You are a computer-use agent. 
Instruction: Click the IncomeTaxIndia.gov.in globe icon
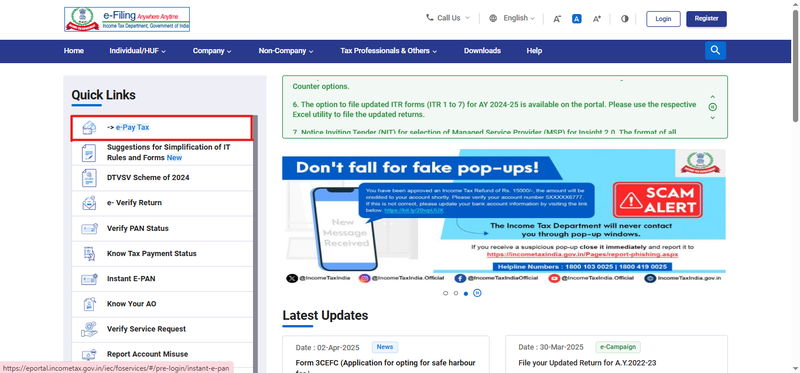[650, 278]
